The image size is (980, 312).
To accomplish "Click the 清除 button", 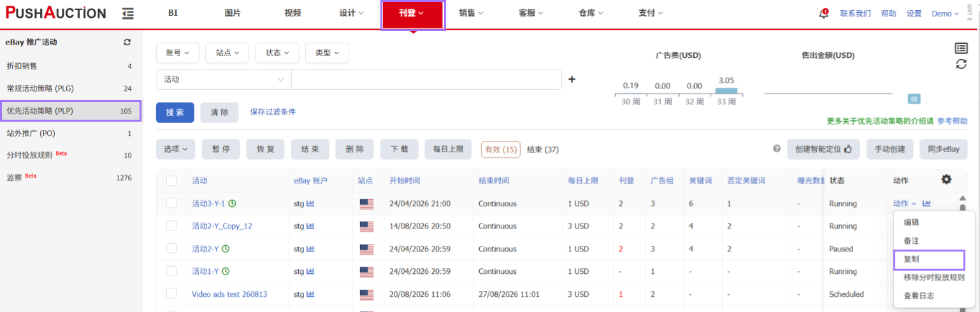I will 219,112.
